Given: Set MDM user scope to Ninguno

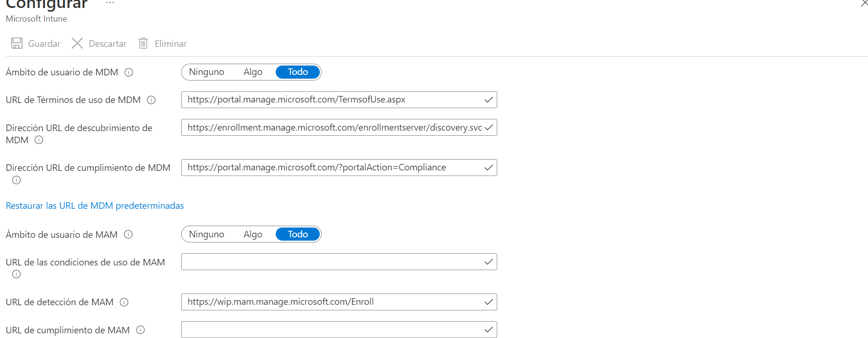Looking at the screenshot, I should 206,72.
